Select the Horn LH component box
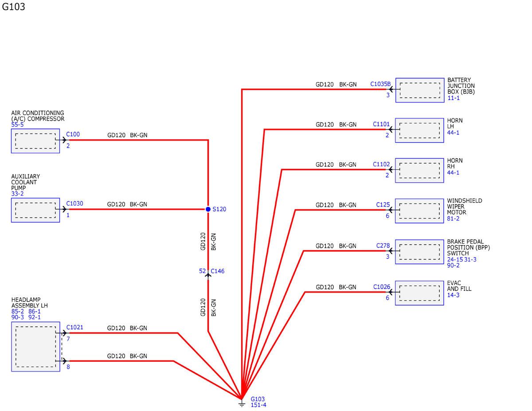Image resolution: width=532 pixels, height=411 pixels. (x=419, y=130)
